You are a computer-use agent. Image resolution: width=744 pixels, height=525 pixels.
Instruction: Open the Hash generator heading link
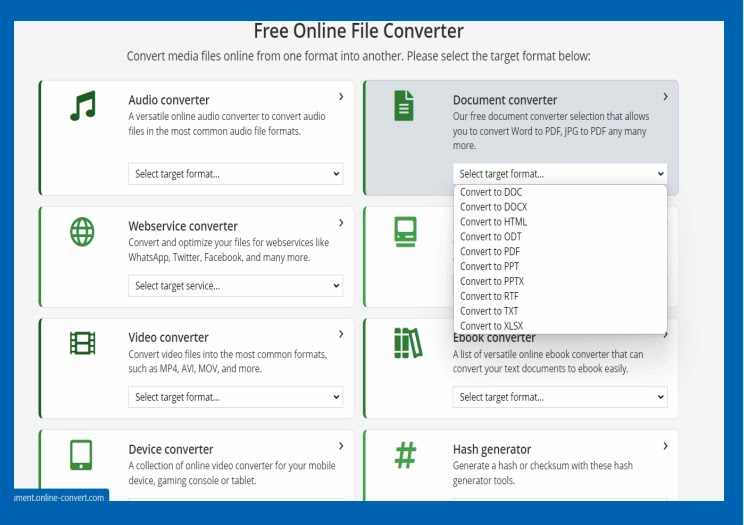[x=492, y=449]
